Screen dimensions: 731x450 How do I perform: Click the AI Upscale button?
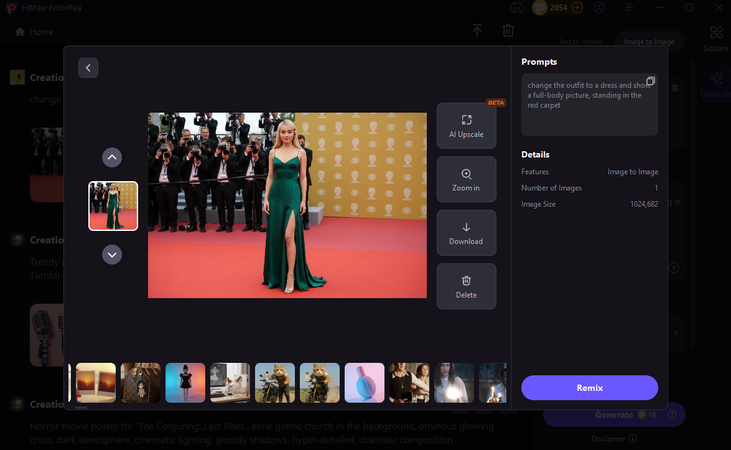(466, 126)
